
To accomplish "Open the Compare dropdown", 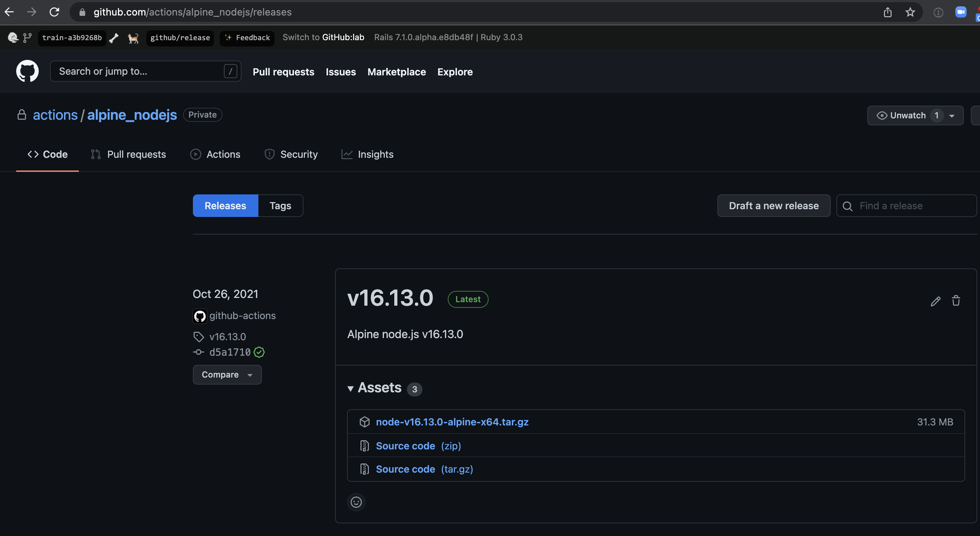I will pyautogui.click(x=227, y=375).
